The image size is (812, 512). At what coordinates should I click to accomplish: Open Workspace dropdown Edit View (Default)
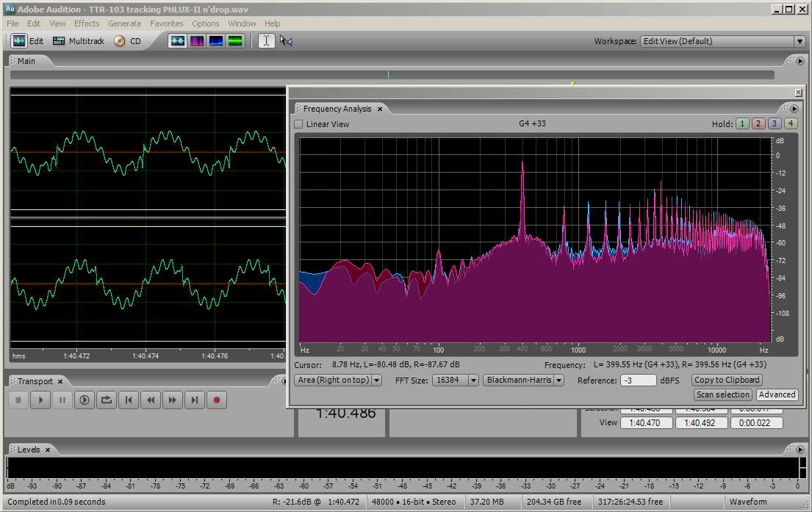(x=723, y=41)
